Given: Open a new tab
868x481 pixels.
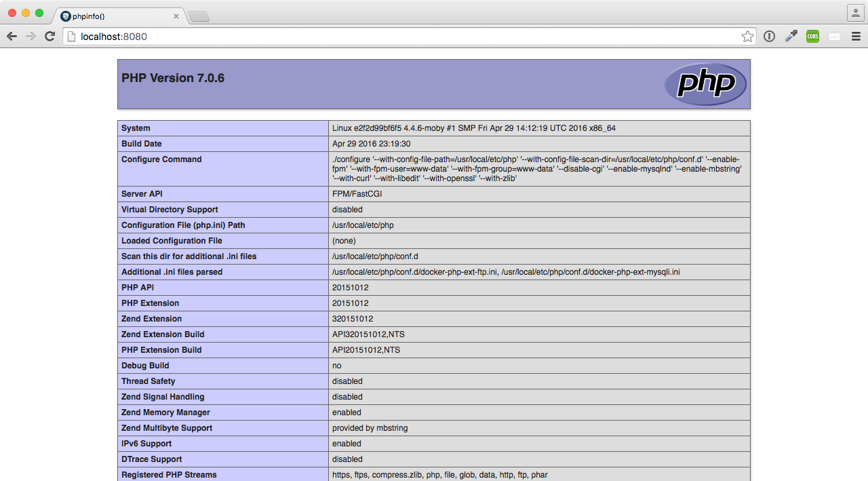Looking at the screenshot, I should click(x=198, y=16).
